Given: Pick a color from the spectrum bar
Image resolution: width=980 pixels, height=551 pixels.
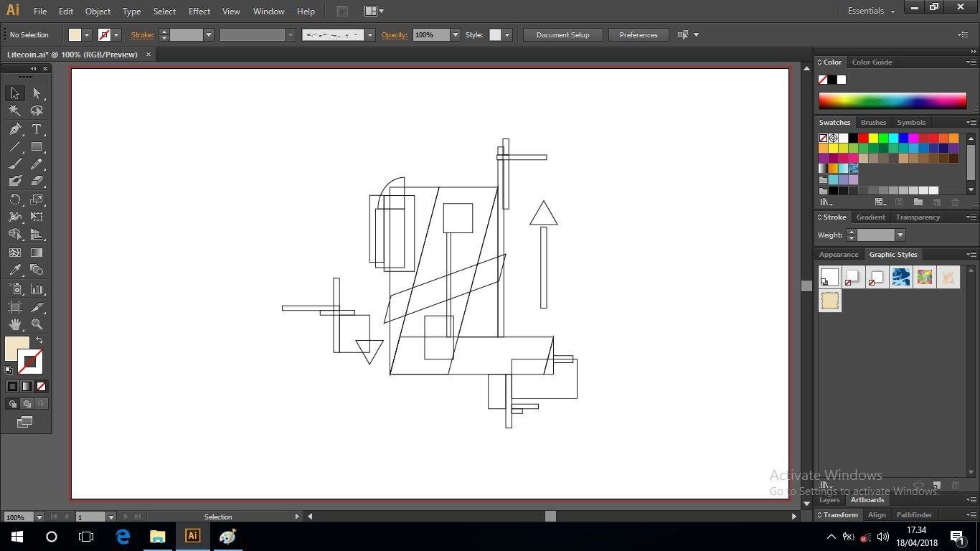Looking at the screenshot, I should [892, 100].
